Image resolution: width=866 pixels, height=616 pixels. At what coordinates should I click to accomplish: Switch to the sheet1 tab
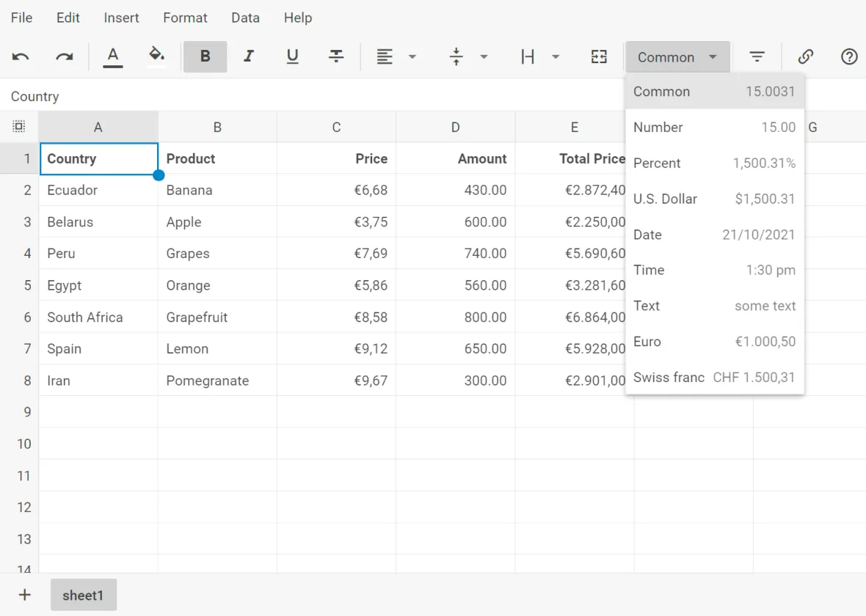point(83,595)
